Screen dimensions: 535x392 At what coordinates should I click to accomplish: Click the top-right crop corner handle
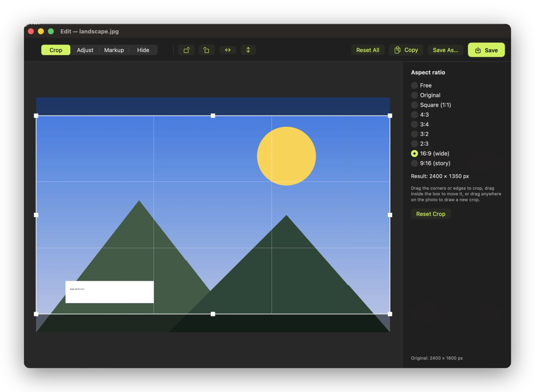pos(390,116)
